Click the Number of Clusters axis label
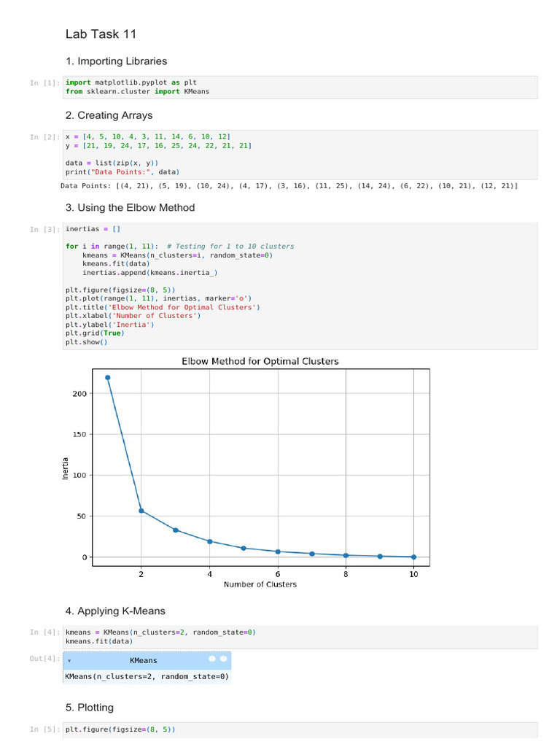Image resolution: width=560 pixels, height=747 pixels. (260, 584)
